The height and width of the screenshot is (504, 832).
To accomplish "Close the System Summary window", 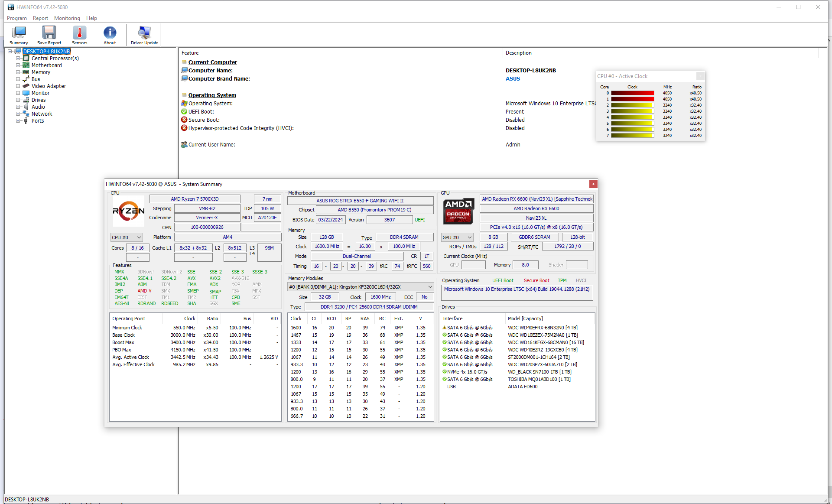I will coord(593,184).
